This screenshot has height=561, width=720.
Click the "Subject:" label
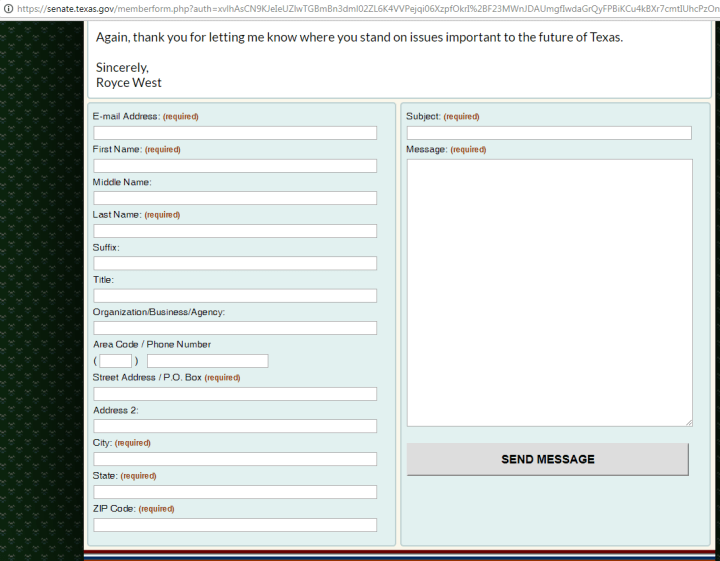pyautogui.click(x=423, y=116)
